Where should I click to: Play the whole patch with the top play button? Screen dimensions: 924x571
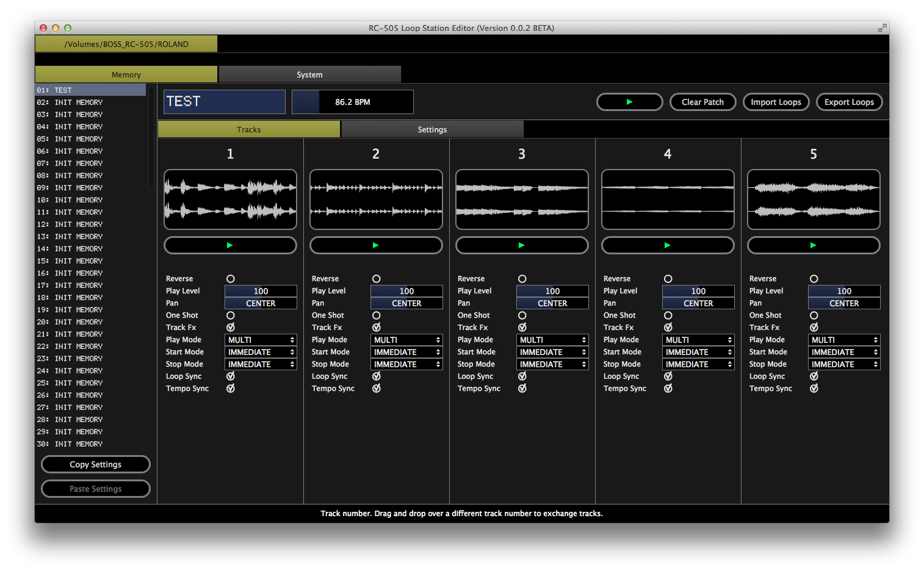629,102
